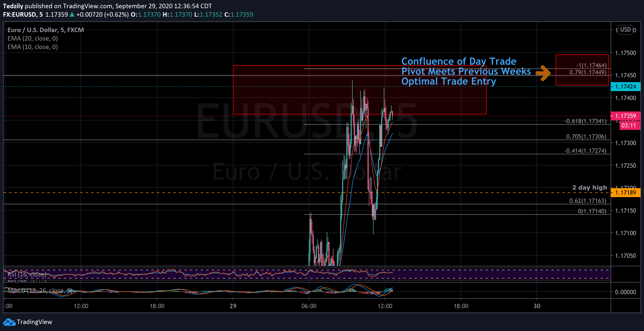Viewport: 644px width, 331px height.
Task: Select the EMA (20, close, 0) indicator label
Action: tap(33, 39)
